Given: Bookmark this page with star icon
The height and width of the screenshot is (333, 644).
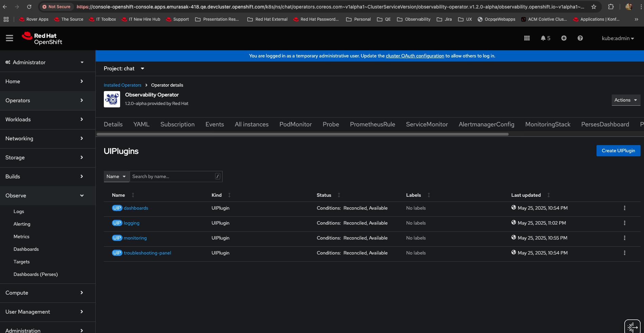Looking at the screenshot, I should [594, 7].
